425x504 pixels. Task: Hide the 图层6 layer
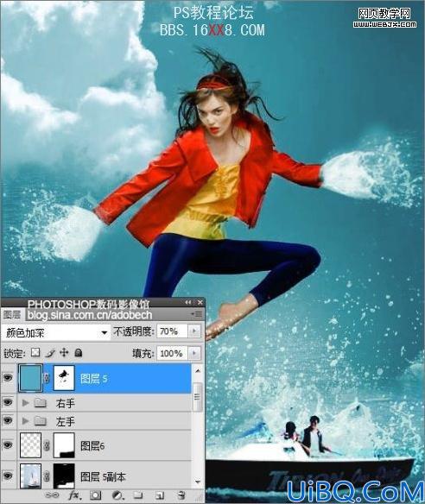pos(8,445)
